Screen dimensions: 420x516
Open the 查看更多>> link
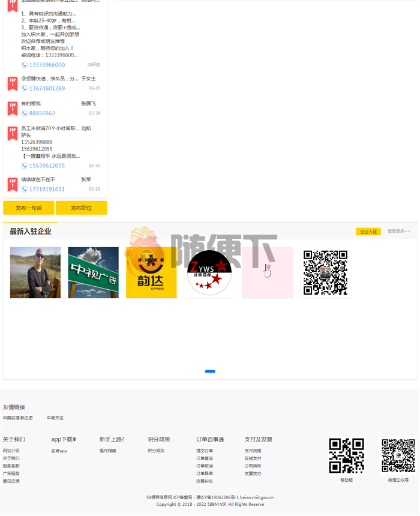click(398, 232)
